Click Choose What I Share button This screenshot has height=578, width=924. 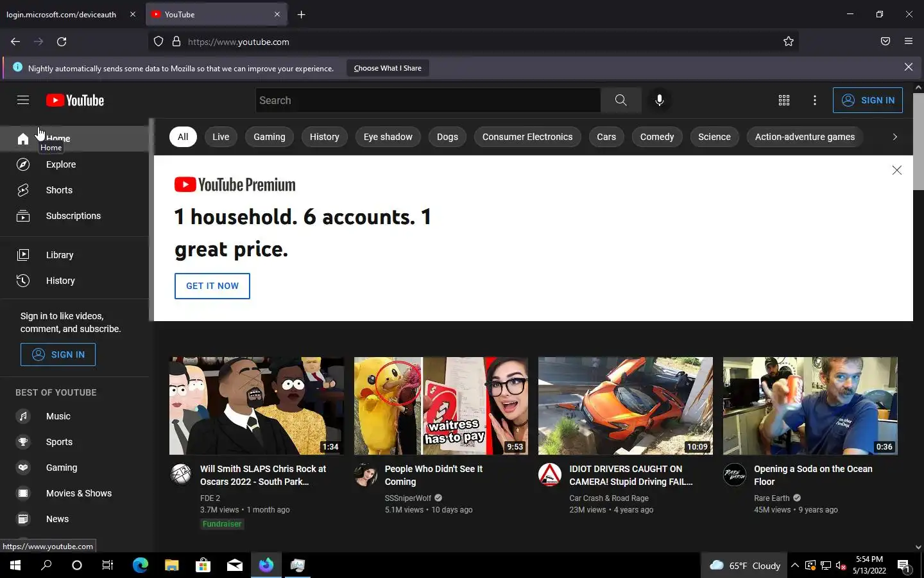[x=388, y=68]
